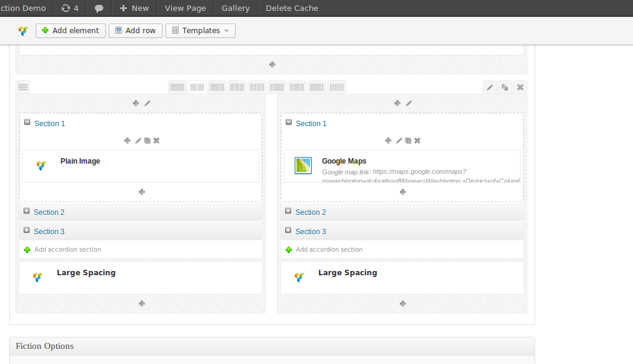The height and width of the screenshot is (364, 633).
Task: Grab the row drag handle icon
Action: pos(23,87)
